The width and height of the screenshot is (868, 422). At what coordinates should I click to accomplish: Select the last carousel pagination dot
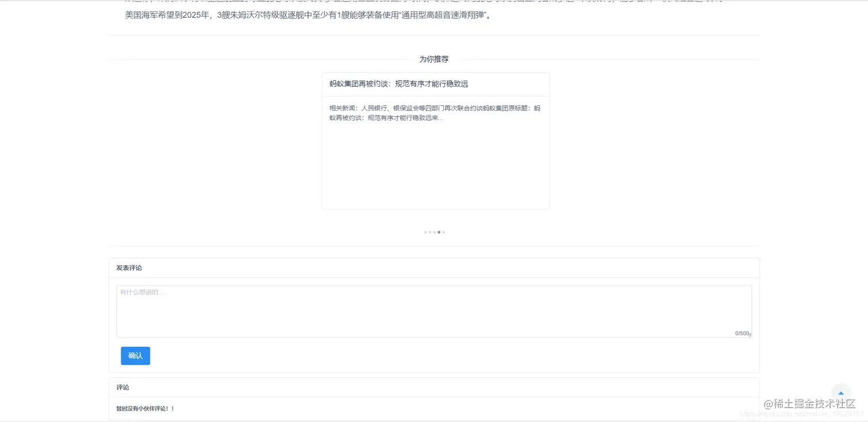coord(443,232)
